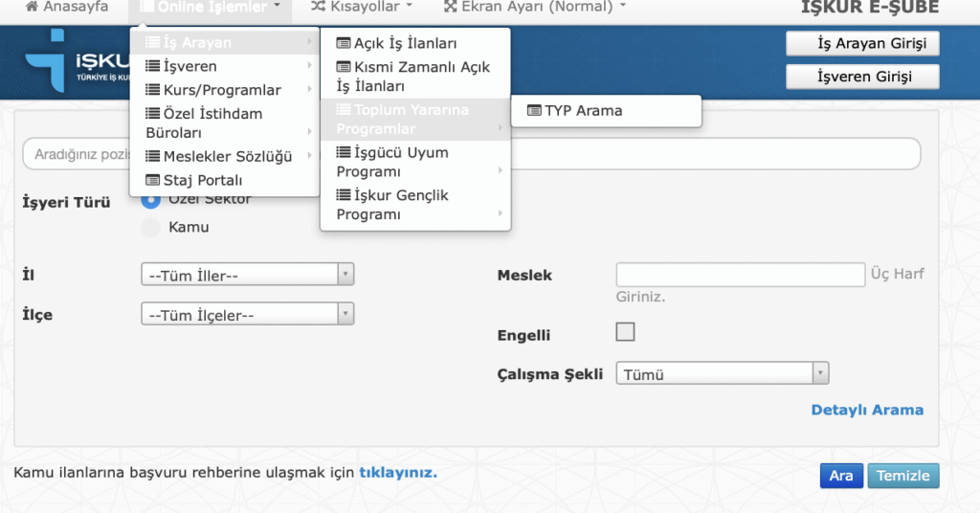Click the list icon next to Özel İstihdam Büroları

pos(152,113)
